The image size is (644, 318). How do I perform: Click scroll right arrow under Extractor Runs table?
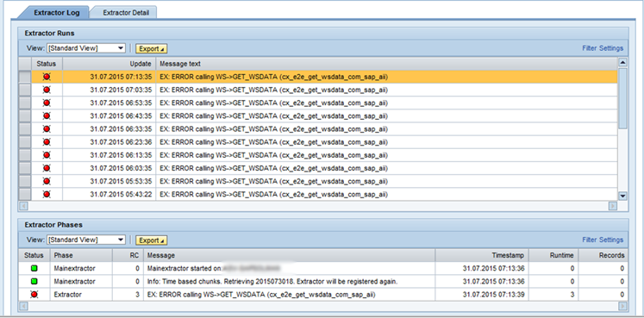[613, 206]
